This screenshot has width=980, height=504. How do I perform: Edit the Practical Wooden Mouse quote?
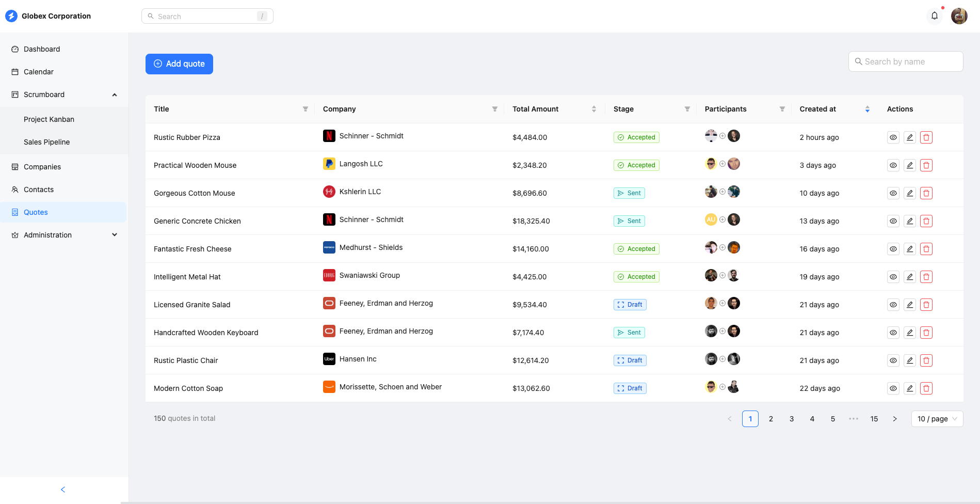(x=910, y=165)
